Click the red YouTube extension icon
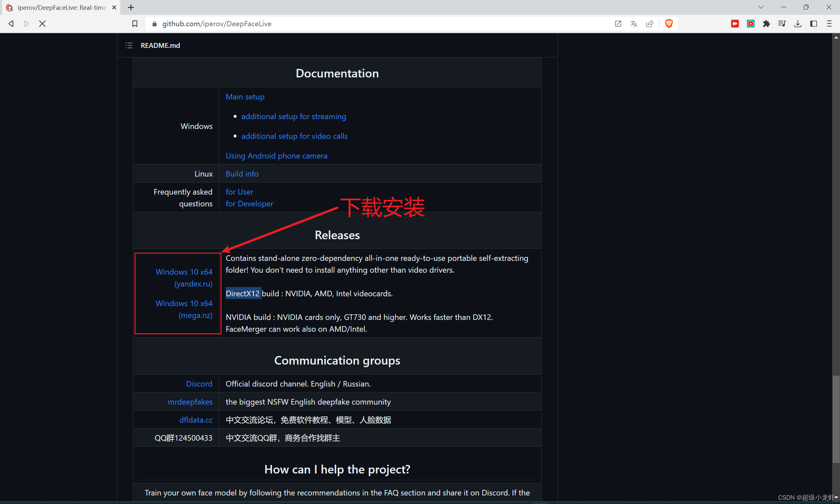Screen dimensions: 840x504 click(735, 24)
